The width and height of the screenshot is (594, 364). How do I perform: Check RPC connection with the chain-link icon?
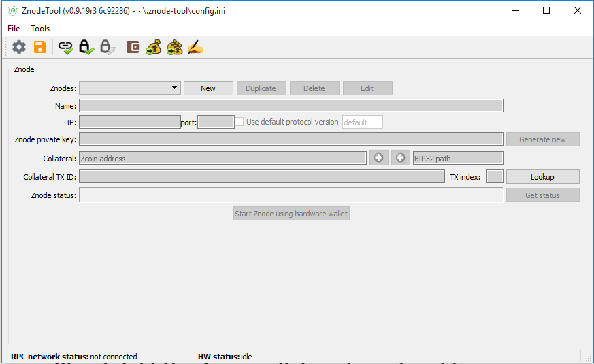click(65, 48)
